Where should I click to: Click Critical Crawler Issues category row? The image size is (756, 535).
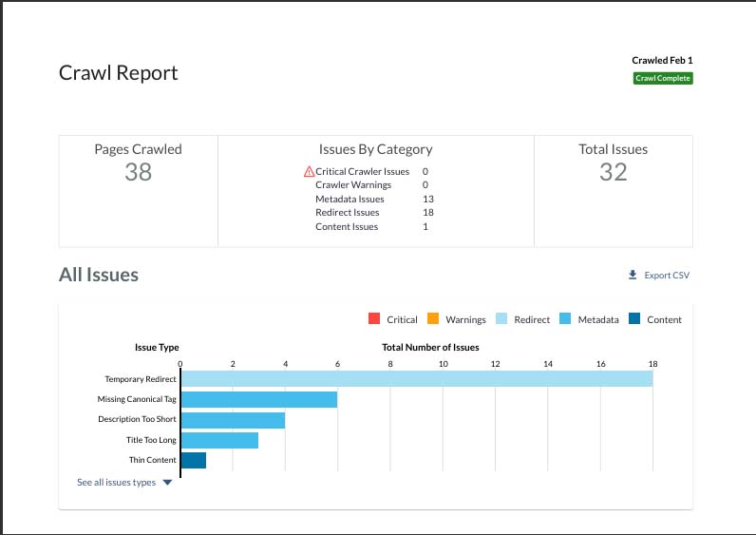(x=367, y=171)
